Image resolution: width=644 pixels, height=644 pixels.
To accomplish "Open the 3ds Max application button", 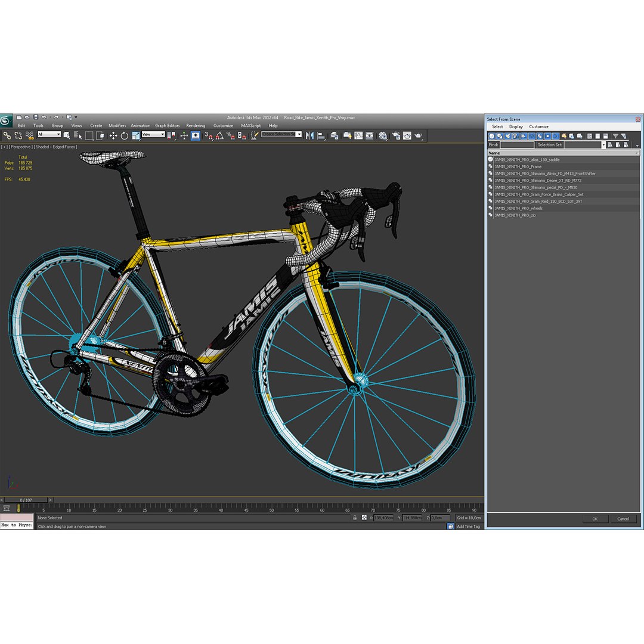I will coord(6,120).
